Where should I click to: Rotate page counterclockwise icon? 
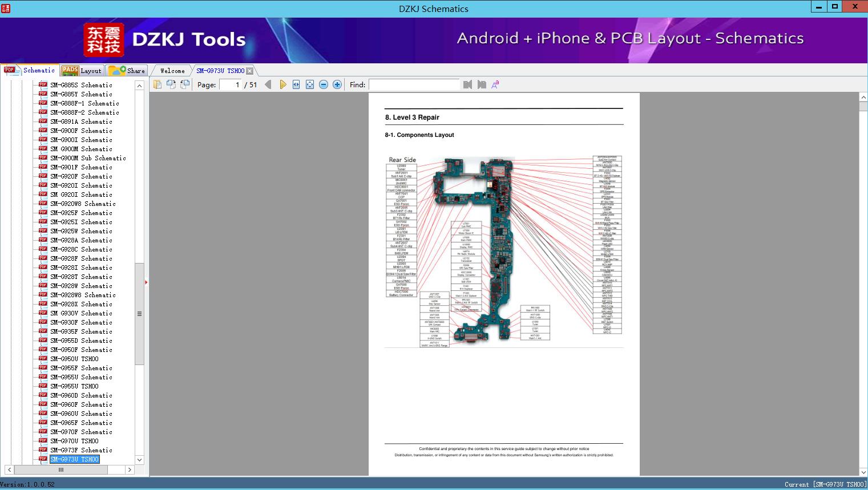point(171,84)
